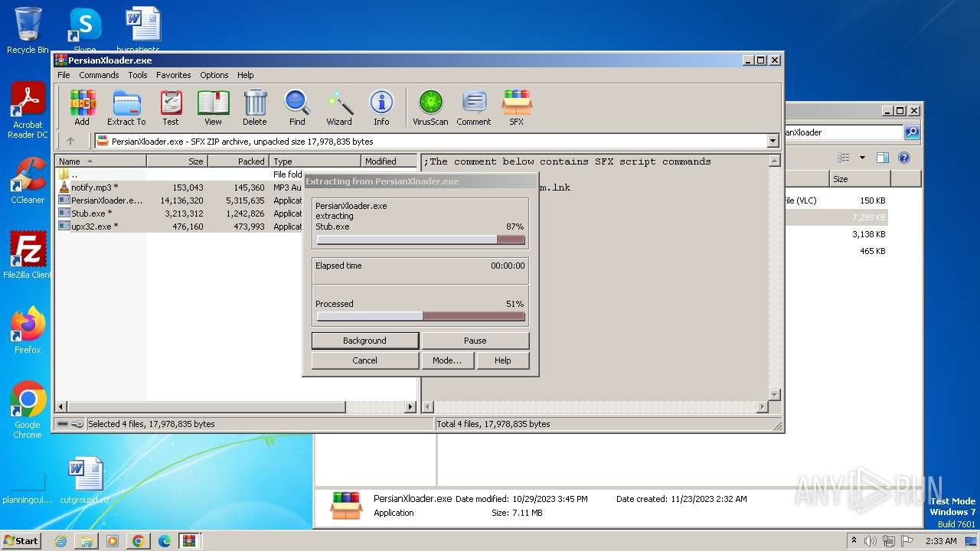Viewport: 980px width, 551px height.
Task: Open the Commands menu
Action: click(99, 75)
